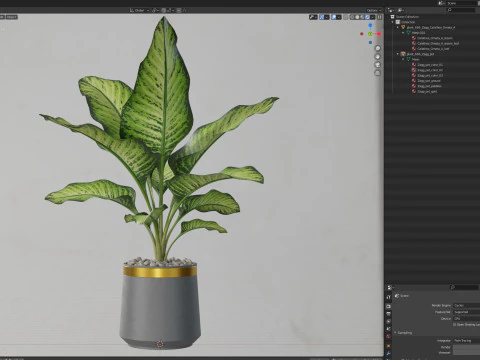Open gizmo options dropdown arrow
Image resolution: width=480 pixels, height=360 pixels.
tap(327, 17)
